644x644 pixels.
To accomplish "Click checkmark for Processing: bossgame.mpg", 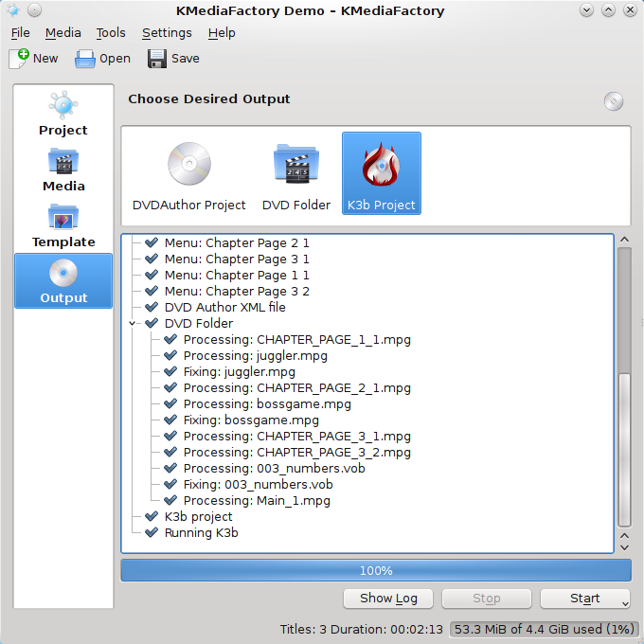I will pos(170,403).
